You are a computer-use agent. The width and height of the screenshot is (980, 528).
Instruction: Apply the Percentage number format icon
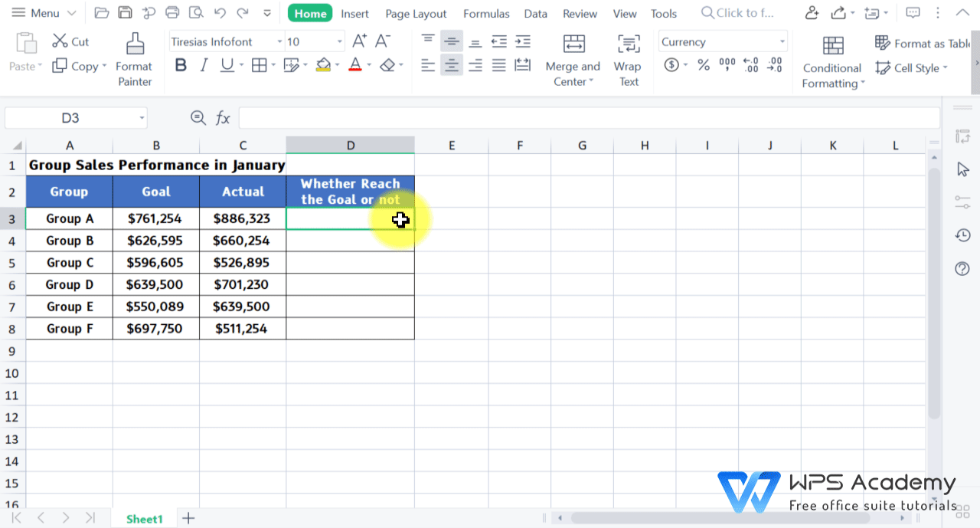click(x=704, y=65)
